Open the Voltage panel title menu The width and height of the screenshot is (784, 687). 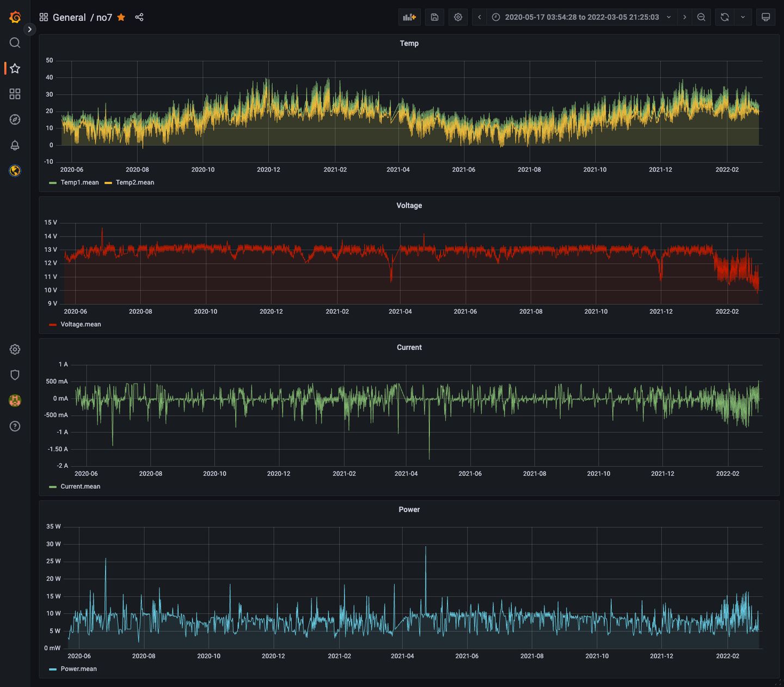[x=409, y=205]
